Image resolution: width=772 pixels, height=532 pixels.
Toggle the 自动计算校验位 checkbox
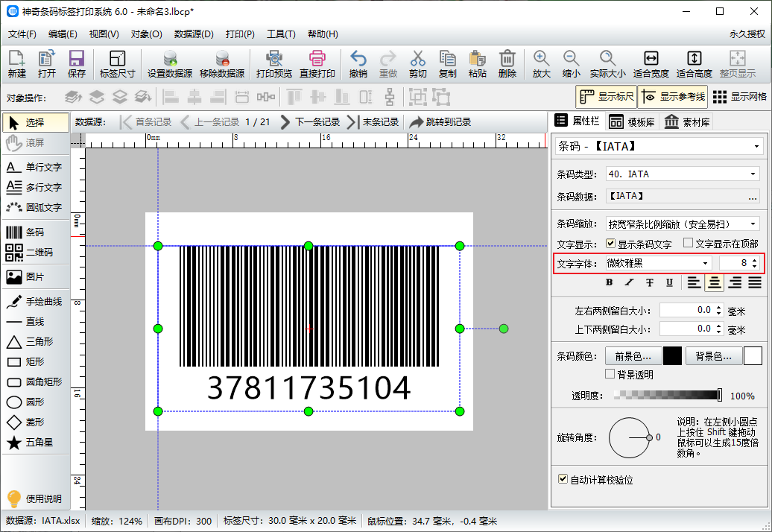point(563,479)
